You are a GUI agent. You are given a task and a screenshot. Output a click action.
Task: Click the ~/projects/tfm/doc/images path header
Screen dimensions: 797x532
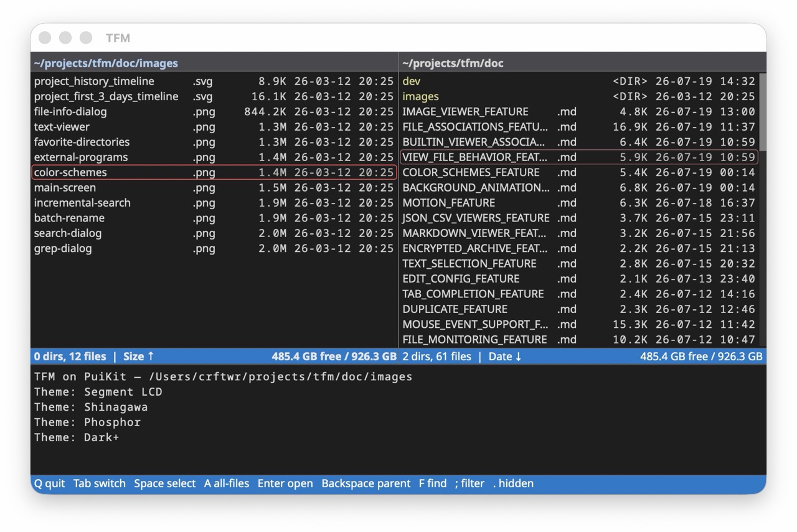pos(106,63)
